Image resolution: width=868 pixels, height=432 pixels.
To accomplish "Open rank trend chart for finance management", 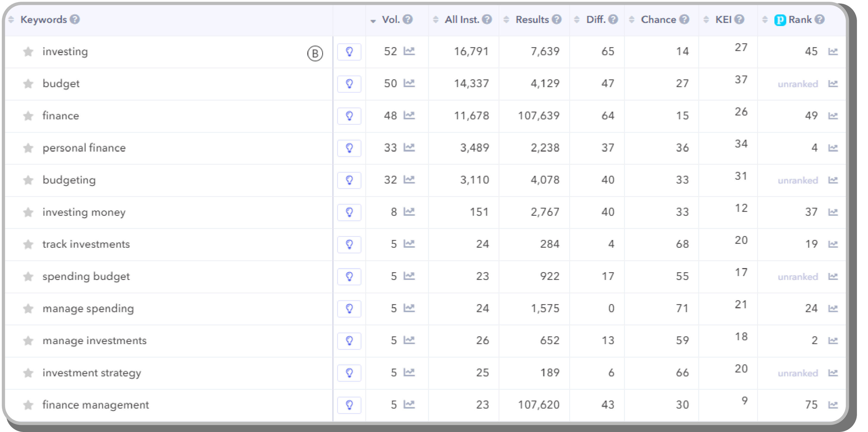I will coord(833,405).
